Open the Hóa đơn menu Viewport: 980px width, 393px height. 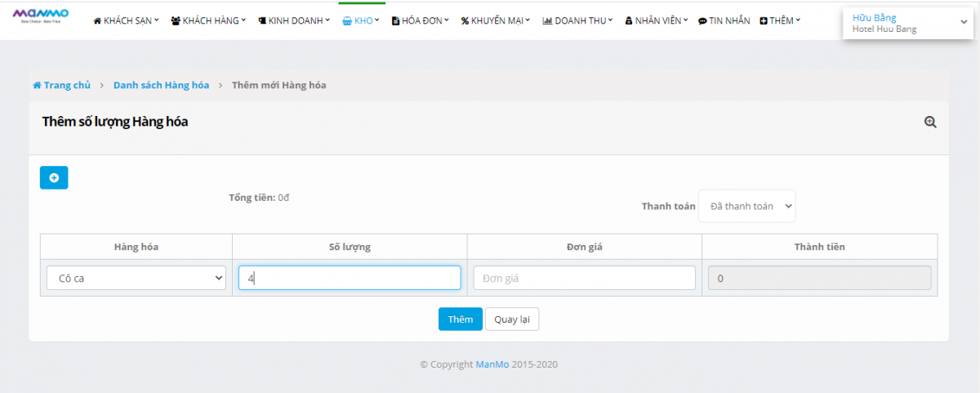421,20
